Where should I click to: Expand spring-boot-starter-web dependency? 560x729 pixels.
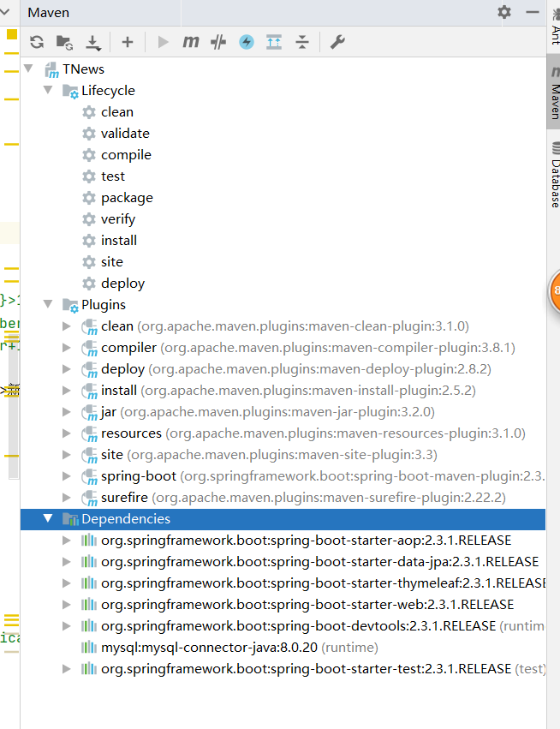point(67,605)
